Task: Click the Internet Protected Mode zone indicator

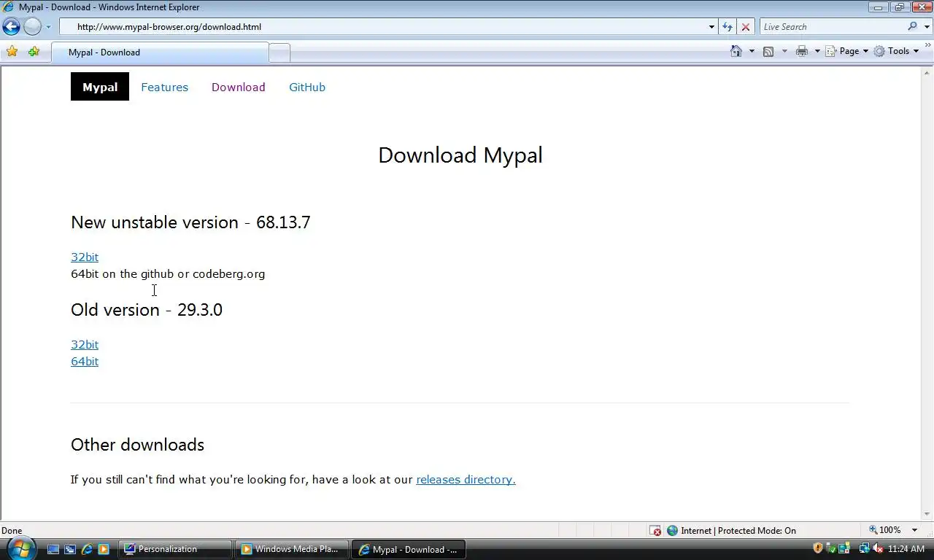Action: tap(731, 530)
